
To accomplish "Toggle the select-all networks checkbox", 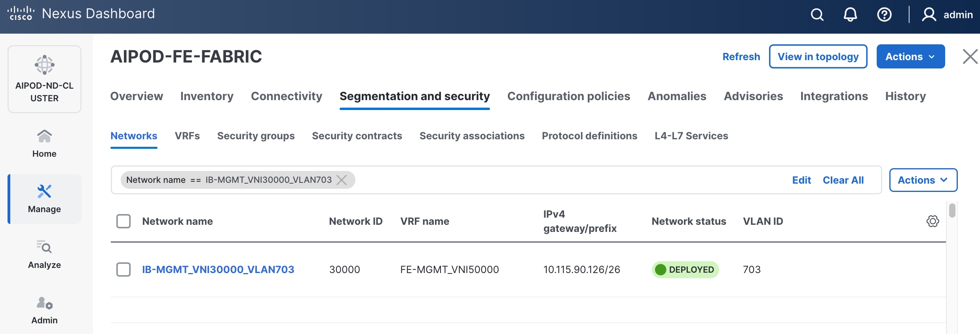I will (123, 221).
